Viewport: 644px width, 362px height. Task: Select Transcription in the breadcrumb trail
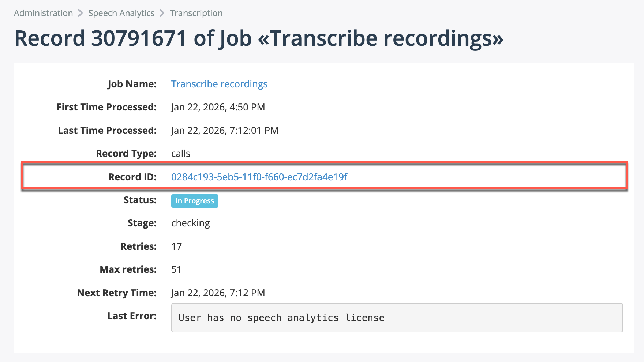point(196,13)
